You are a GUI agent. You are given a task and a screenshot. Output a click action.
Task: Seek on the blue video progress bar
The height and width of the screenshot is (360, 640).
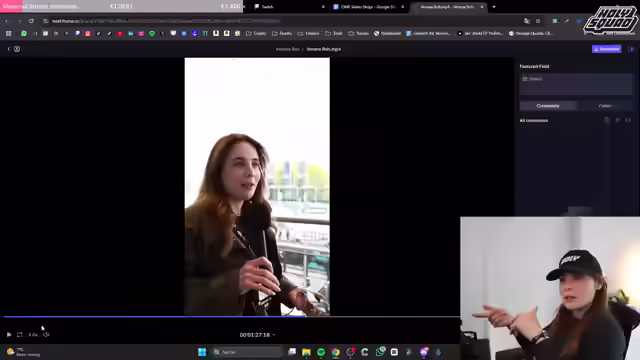pos(155,316)
